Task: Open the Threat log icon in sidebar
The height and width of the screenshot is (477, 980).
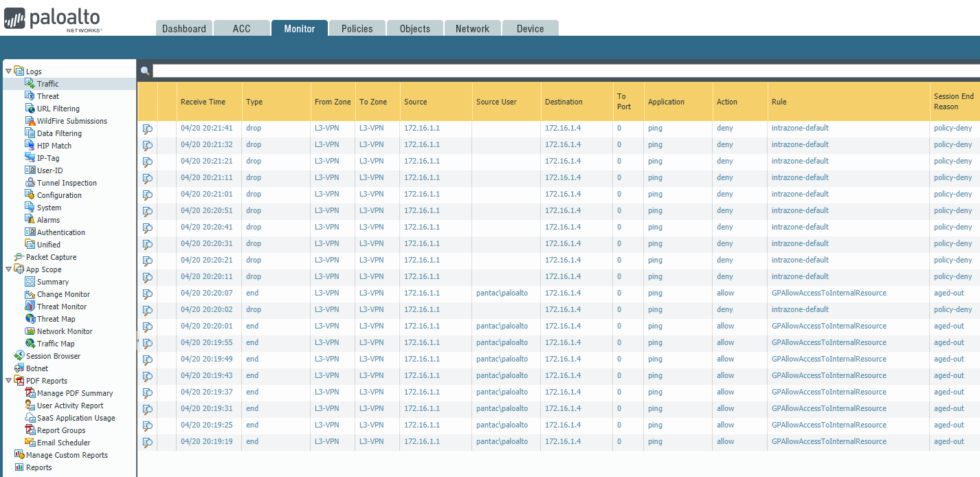Action: coord(30,96)
